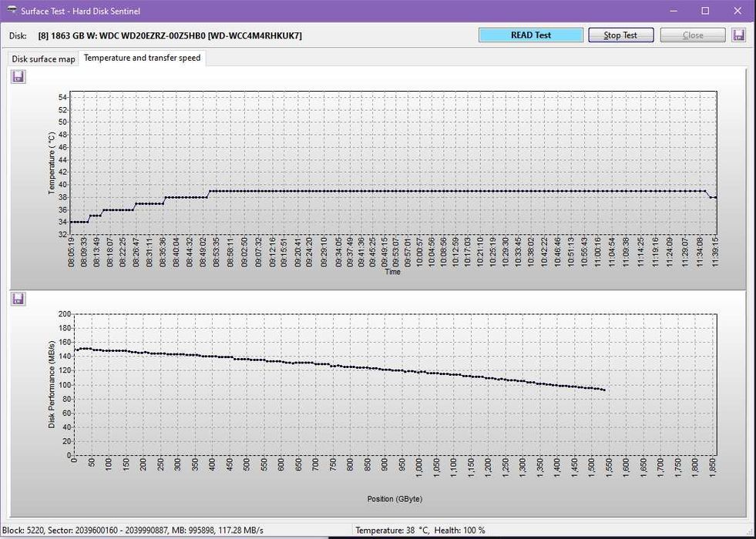Click the Disk Performance (MB/s) axis title
756x539 pixels.
tap(52, 384)
